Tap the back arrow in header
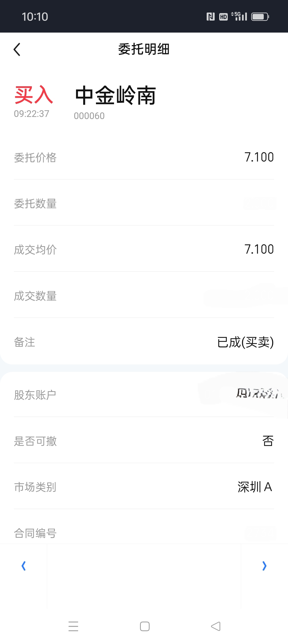This screenshot has height=644, width=288. (x=17, y=49)
